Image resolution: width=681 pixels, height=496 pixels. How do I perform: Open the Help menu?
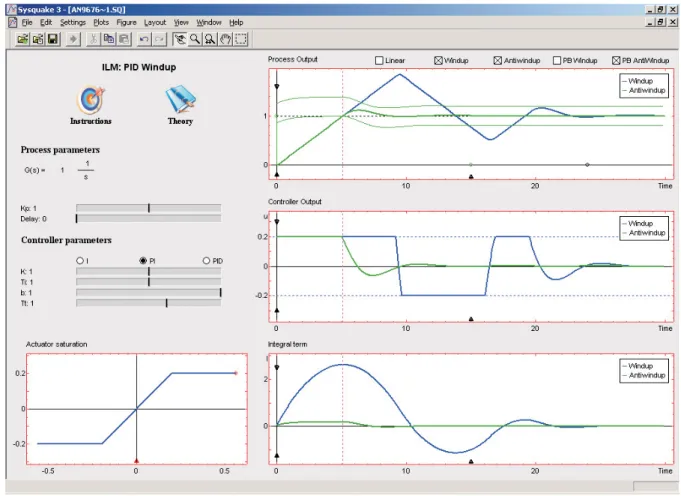pyautogui.click(x=236, y=23)
